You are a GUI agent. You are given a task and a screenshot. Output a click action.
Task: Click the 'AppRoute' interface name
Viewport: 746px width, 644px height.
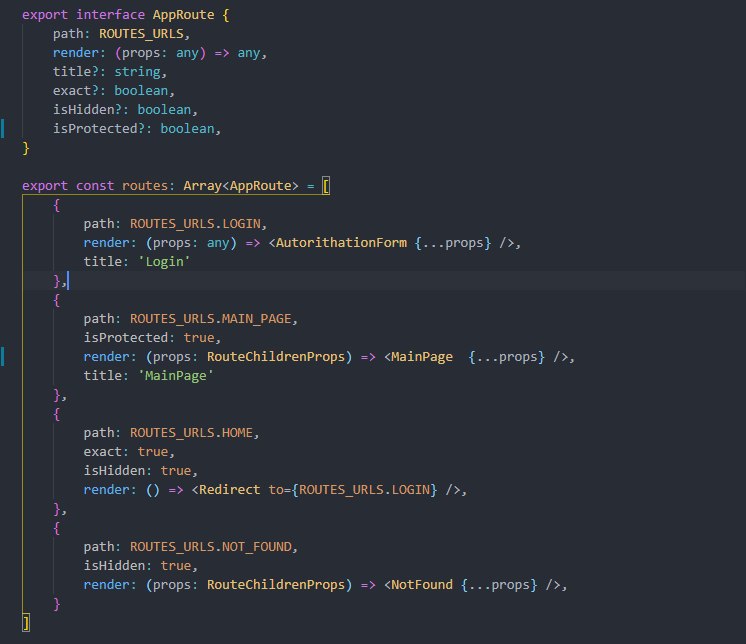(x=183, y=15)
